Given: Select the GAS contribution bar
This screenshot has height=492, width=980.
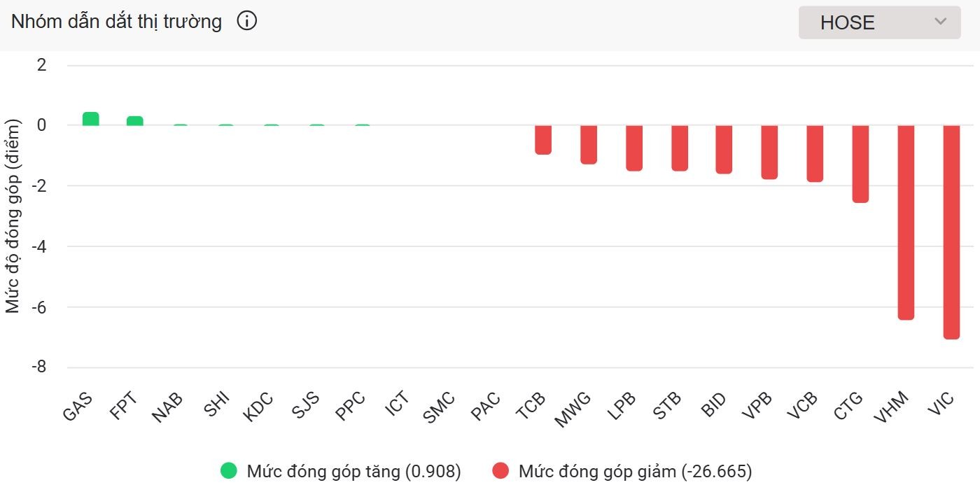Looking at the screenshot, I should (x=90, y=118).
